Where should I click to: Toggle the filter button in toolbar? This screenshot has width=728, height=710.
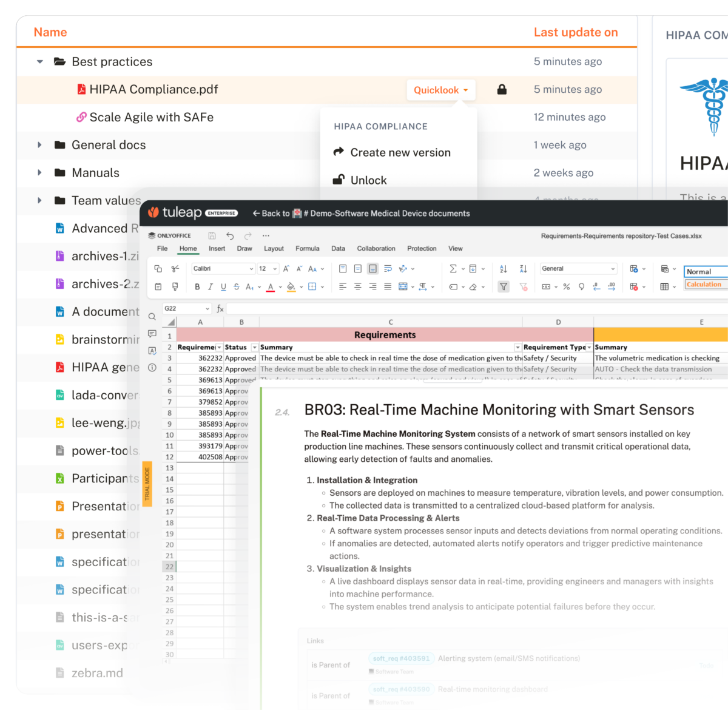[x=504, y=287]
